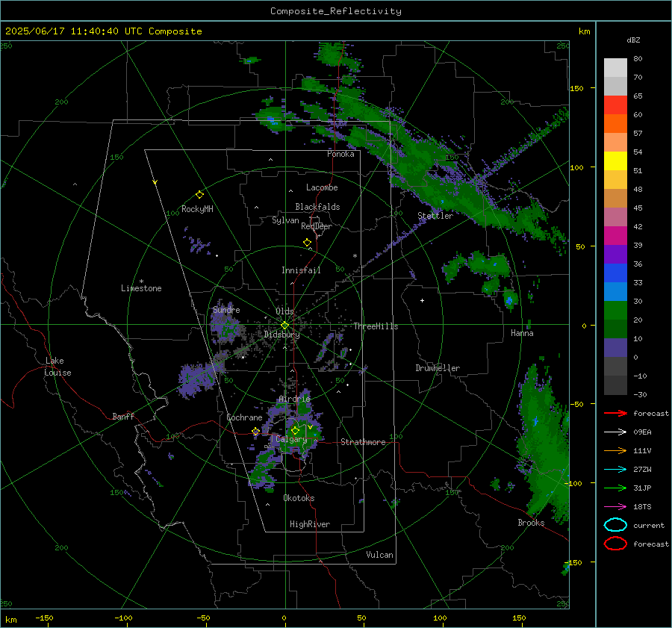Click the magenta 18TS arrow in legend
672x628 pixels.
point(615,507)
